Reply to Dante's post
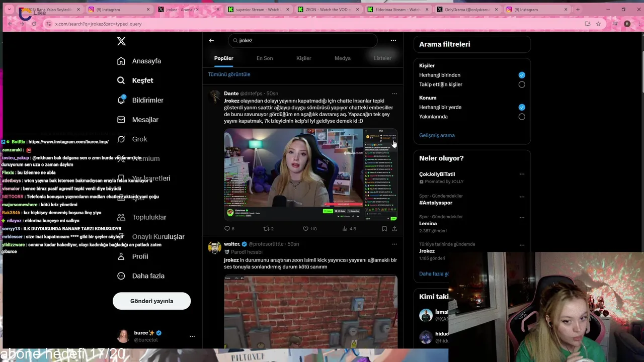The height and width of the screenshot is (362, 644). pyautogui.click(x=229, y=229)
